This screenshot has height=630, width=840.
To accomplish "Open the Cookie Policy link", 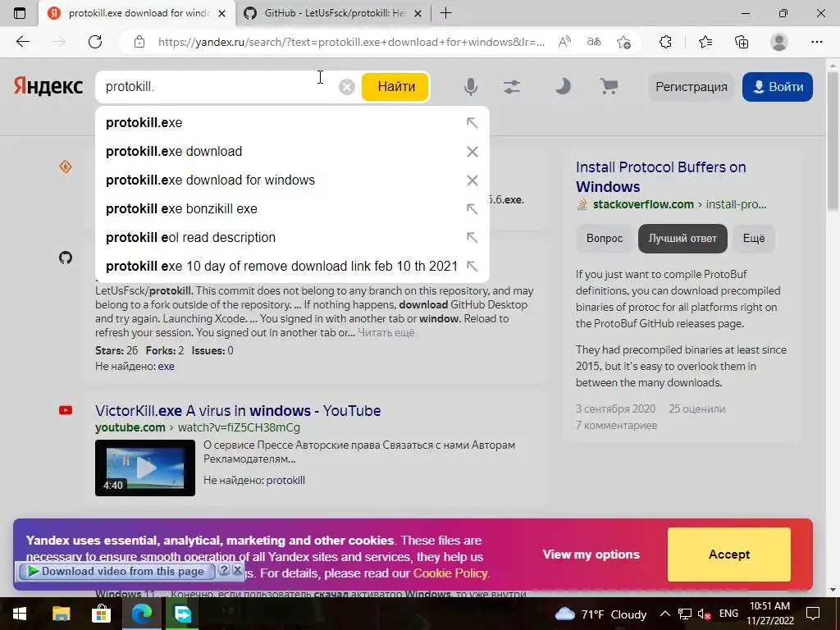I will tap(450, 573).
